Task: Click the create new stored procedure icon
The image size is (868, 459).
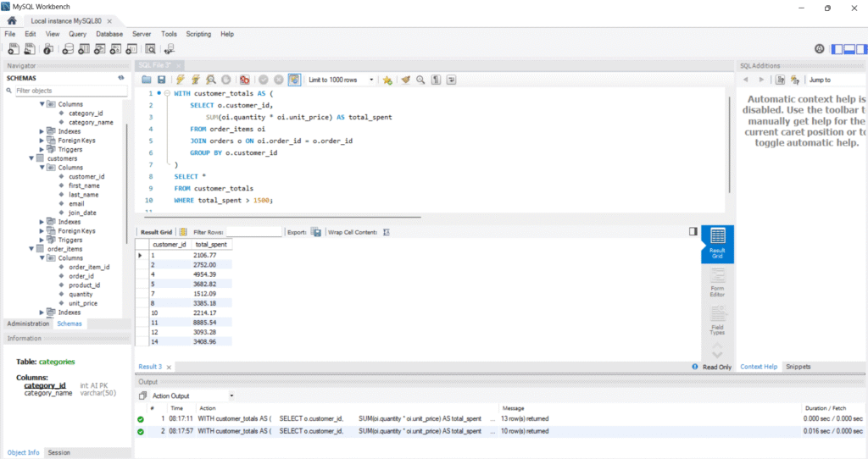Action: (x=115, y=49)
